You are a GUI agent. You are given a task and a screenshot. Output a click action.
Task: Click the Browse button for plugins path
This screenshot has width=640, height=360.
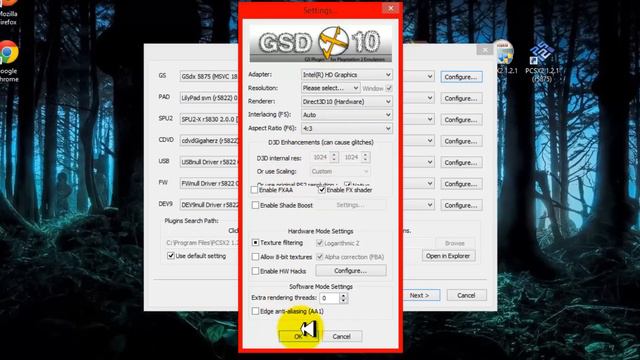click(x=455, y=243)
